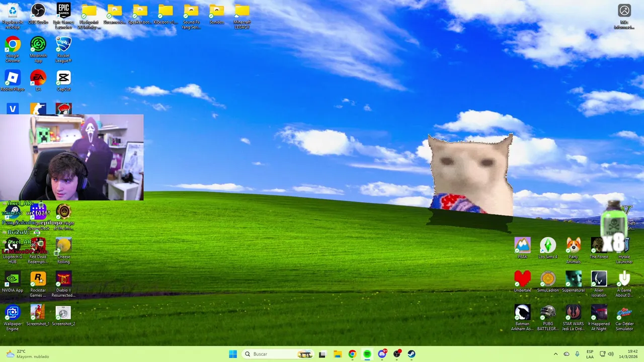Open the Wallpaper Engine icon
This screenshot has height=362, width=644.
pos(13,318)
